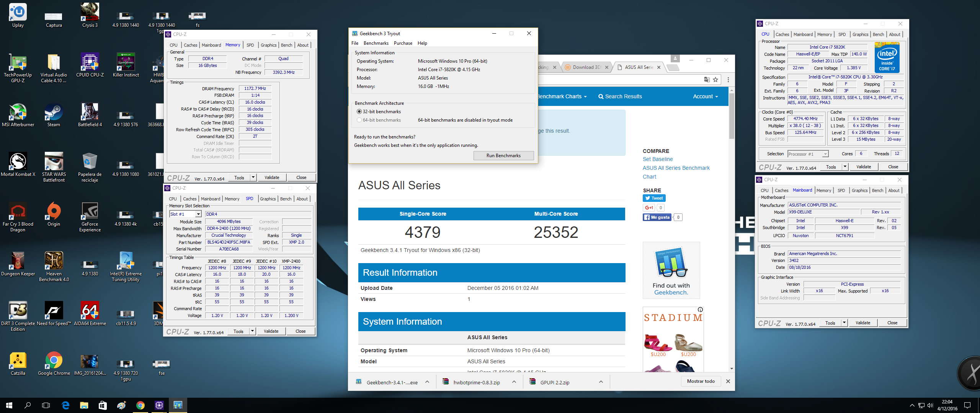Image resolution: width=980 pixels, height=413 pixels.
Task: Open STAR WARS Battlefront shortcut
Action: [x=54, y=167]
